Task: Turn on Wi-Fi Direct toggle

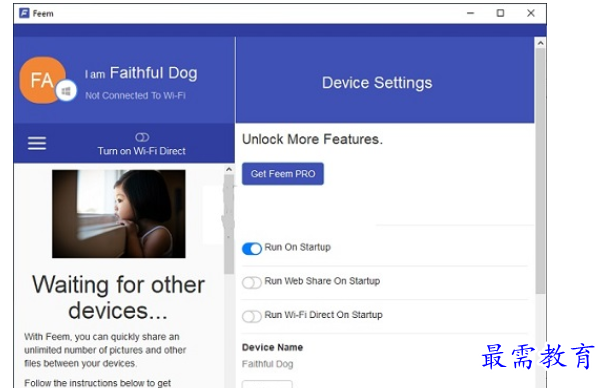Action: coord(142,137)
